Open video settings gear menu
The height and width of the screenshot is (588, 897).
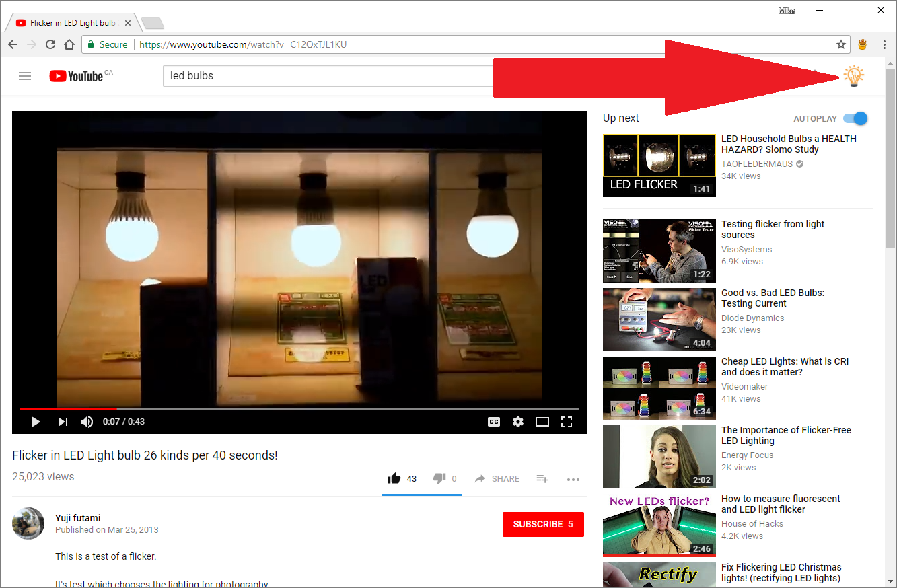(517, 422)
